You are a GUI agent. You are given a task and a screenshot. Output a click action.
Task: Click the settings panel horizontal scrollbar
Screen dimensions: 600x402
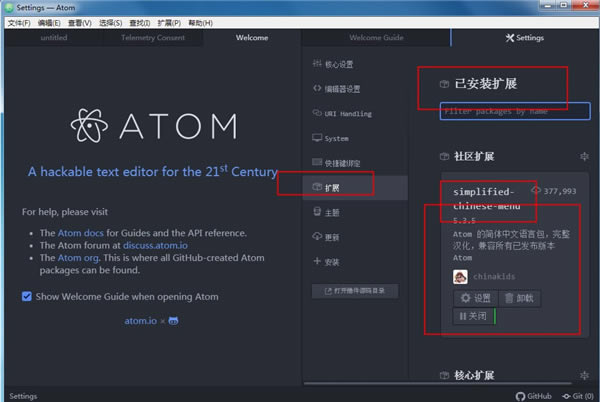click(x=438, y=383)
